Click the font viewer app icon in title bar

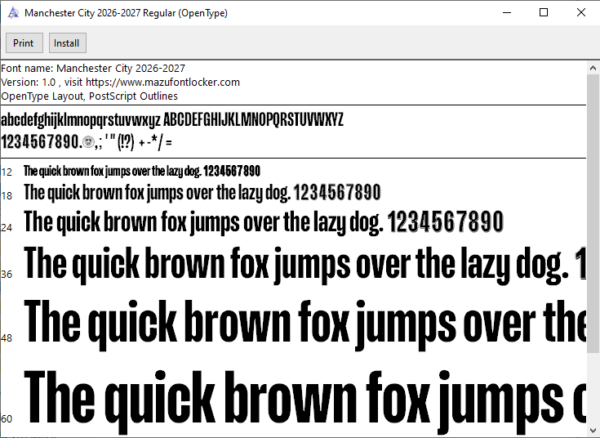[13, 13]
